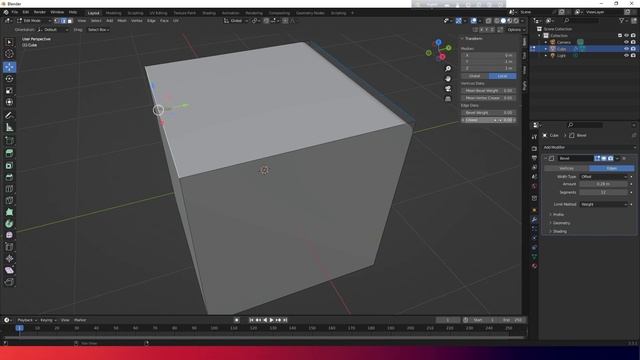
Task: Toggle Collection visibility eye in outliner
Action: click(626, 36)
